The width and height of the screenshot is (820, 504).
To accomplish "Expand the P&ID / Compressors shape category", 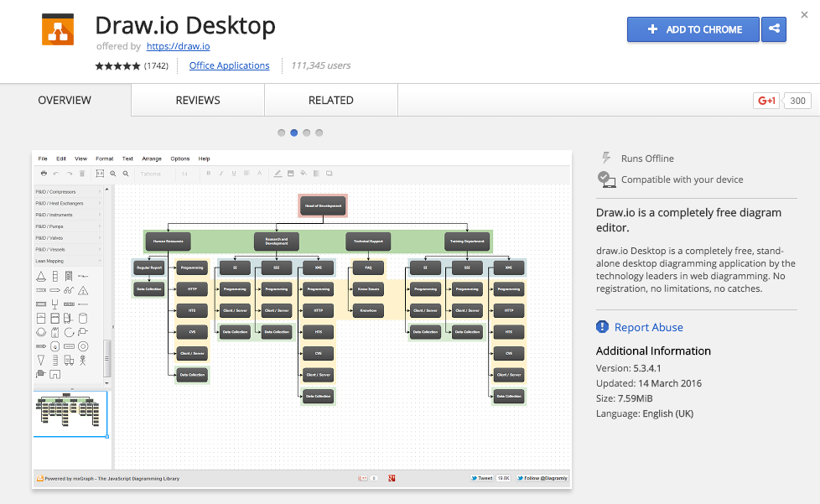I will (67, 192).
